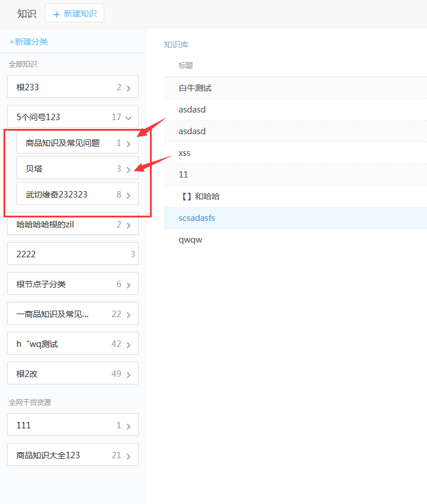Click chevron next to 武切维奇232323

pyautogui.click(x=128, y=195)
